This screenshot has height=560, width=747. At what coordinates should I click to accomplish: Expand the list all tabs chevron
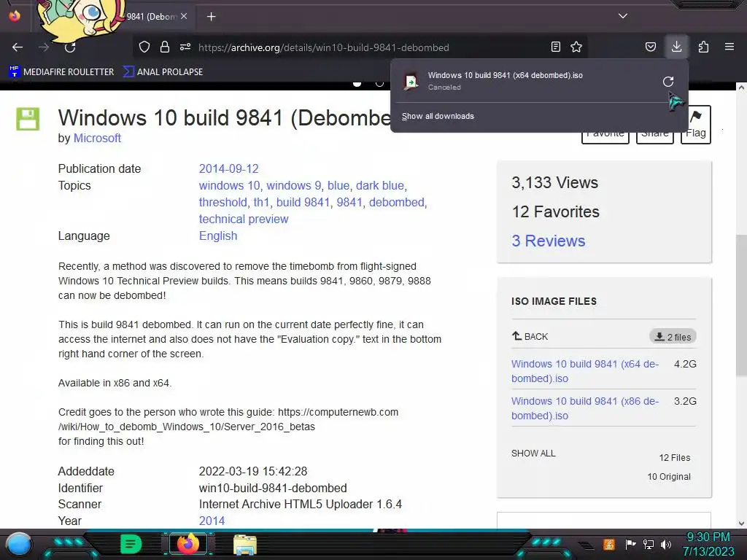click(x=623, y=16)
